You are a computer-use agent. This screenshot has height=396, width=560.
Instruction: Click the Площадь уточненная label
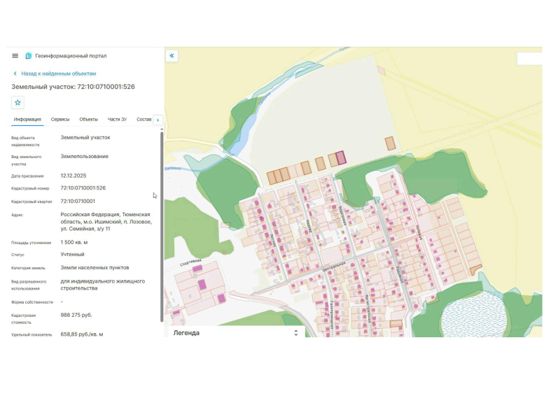click(x=31, y=243)
